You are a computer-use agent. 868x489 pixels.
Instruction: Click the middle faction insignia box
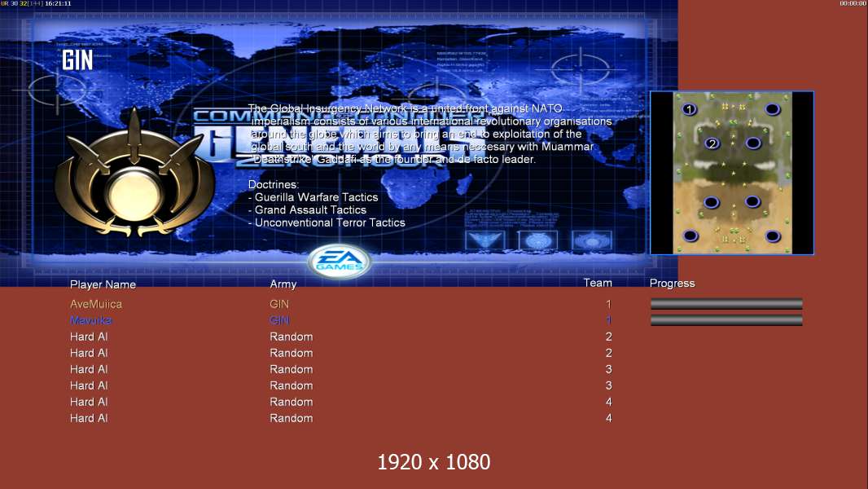(537, 240)
